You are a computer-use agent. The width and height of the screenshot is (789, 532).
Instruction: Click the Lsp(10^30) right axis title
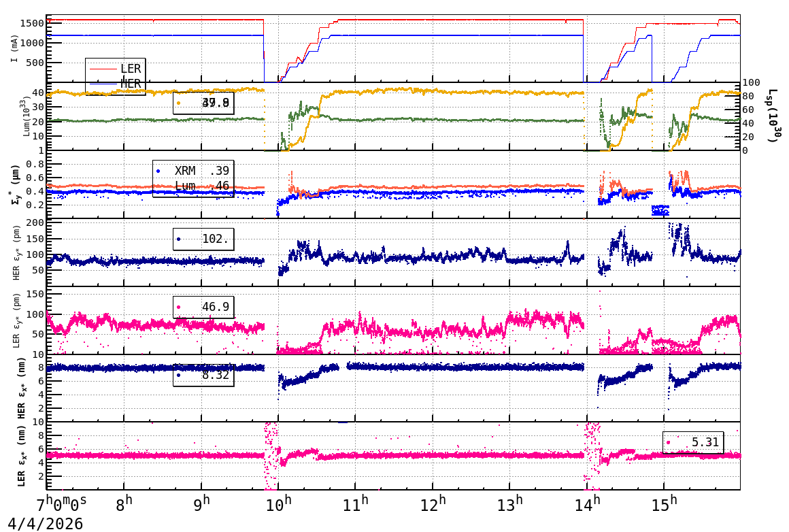click(x=774, y=116)
